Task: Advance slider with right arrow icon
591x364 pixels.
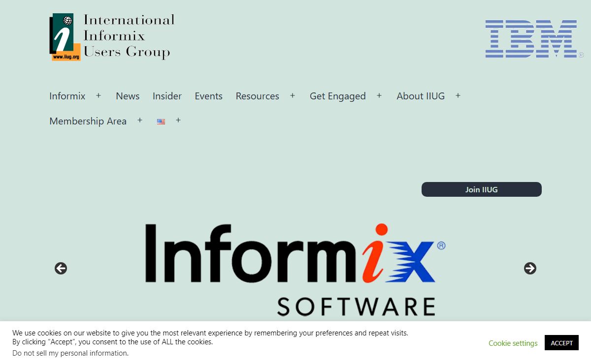Action: tap(530, 268)
